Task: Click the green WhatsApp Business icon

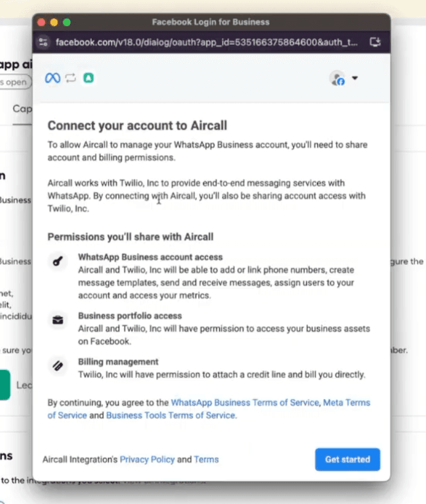Action: pos(88,78)
